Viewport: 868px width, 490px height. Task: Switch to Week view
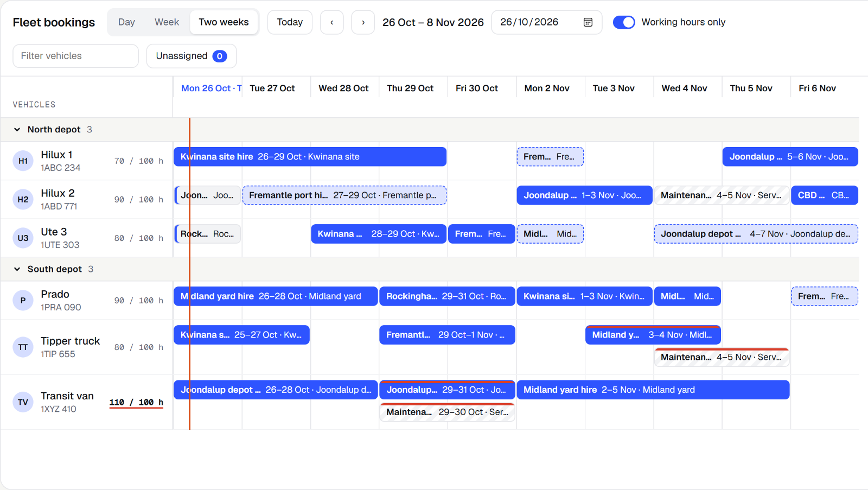(x=167, y=22)
